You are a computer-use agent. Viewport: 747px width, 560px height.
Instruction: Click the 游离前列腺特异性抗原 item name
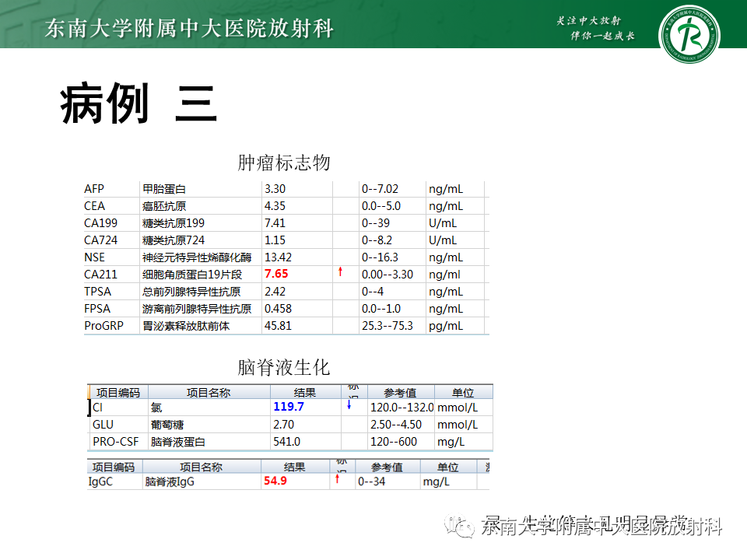(x=197, y=309)
